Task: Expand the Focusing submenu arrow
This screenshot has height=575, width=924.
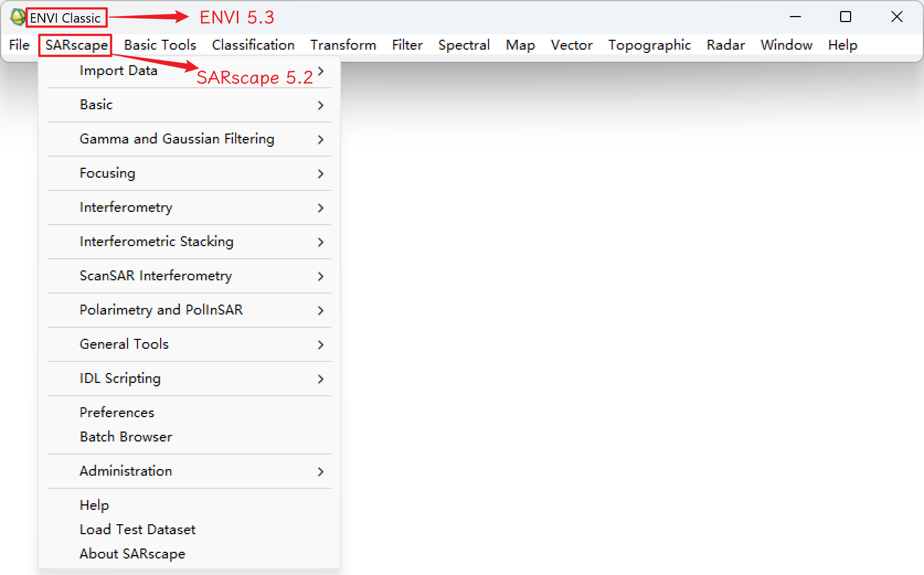Action: coord(321,173)
